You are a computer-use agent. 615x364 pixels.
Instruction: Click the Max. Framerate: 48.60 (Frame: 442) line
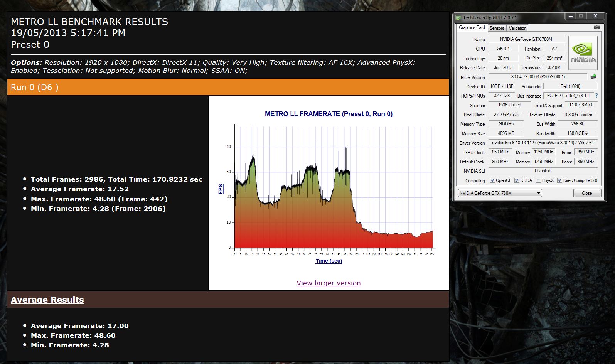point(99,199)
